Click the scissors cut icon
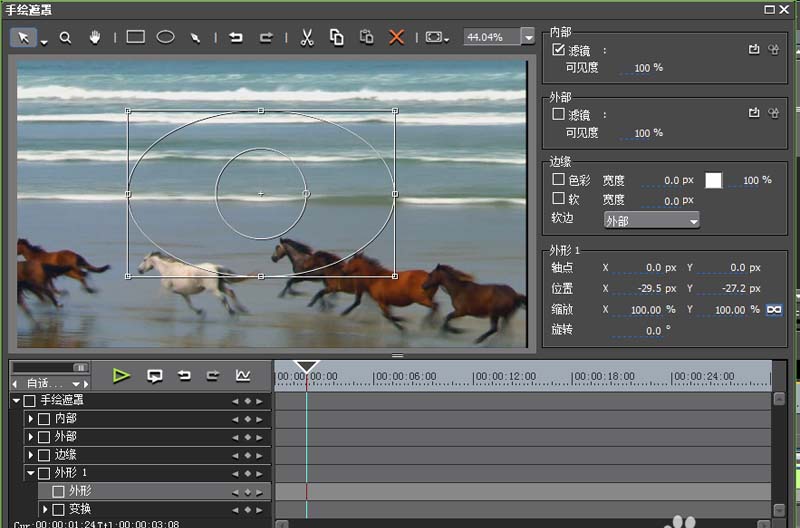Screen dimensions: 800x528 click(x=307, y=37)
